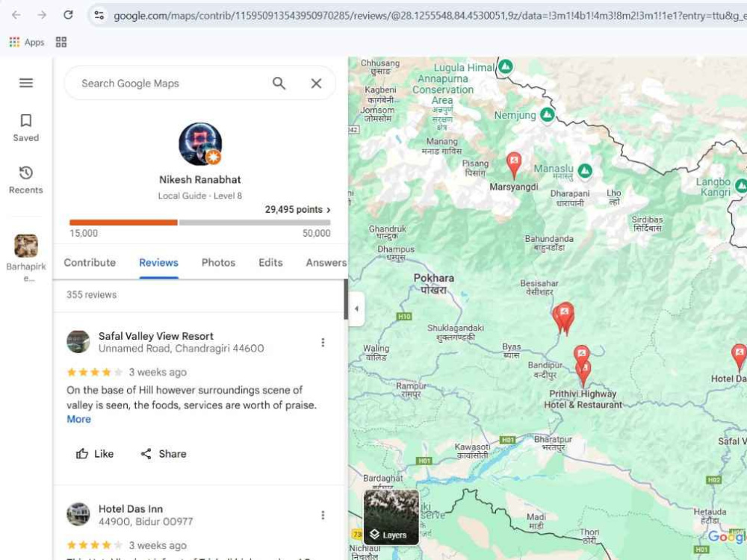This screenshot has height=560, width=747.
Task: Click Bandipur label on map
Action: tap(545, 370)
